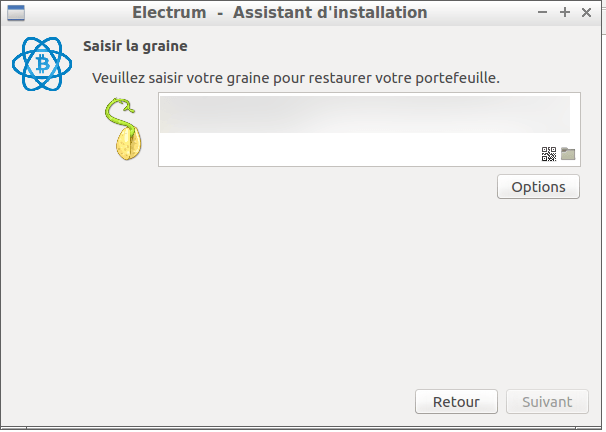Maximize the installation wizard with plus icon
Viewport: 606px width, 432px height.
pyautogui.click(x=565, y=12)
